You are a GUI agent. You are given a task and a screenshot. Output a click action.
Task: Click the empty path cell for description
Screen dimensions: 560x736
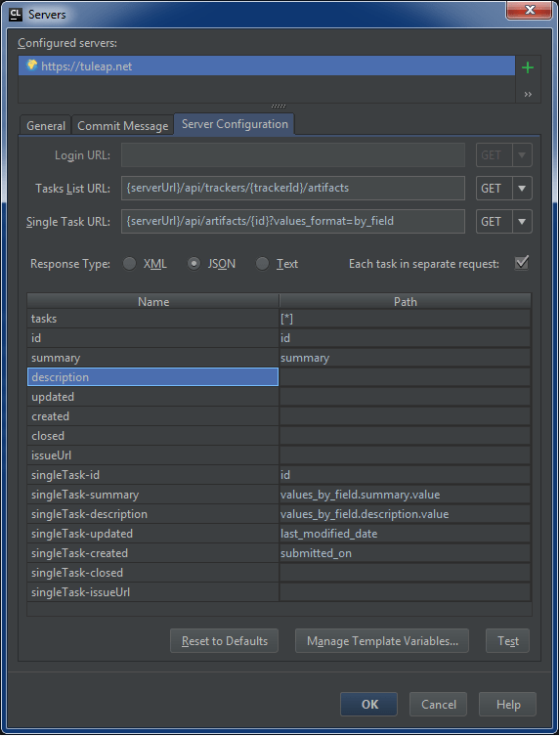click(406, 377)
